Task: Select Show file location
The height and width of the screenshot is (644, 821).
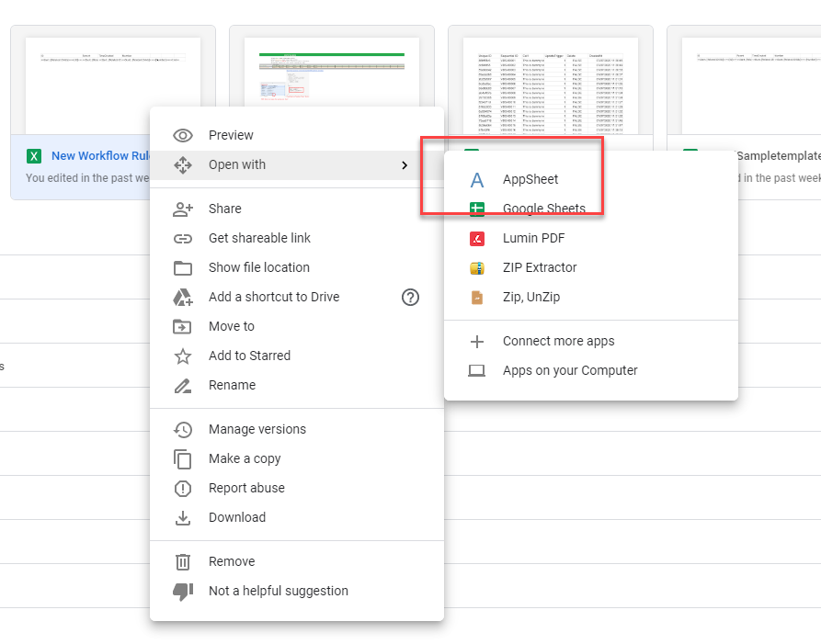Action: pyautogui.click(x=297, y=267)
